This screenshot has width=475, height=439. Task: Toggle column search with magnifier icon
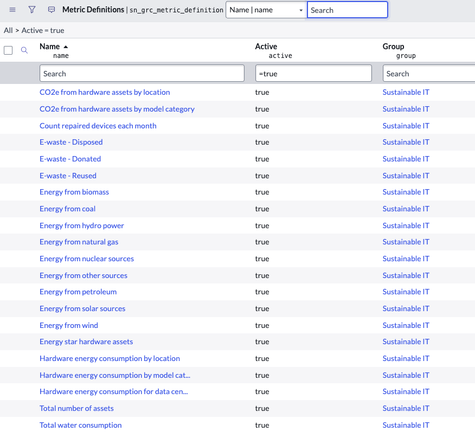(24, 50)
